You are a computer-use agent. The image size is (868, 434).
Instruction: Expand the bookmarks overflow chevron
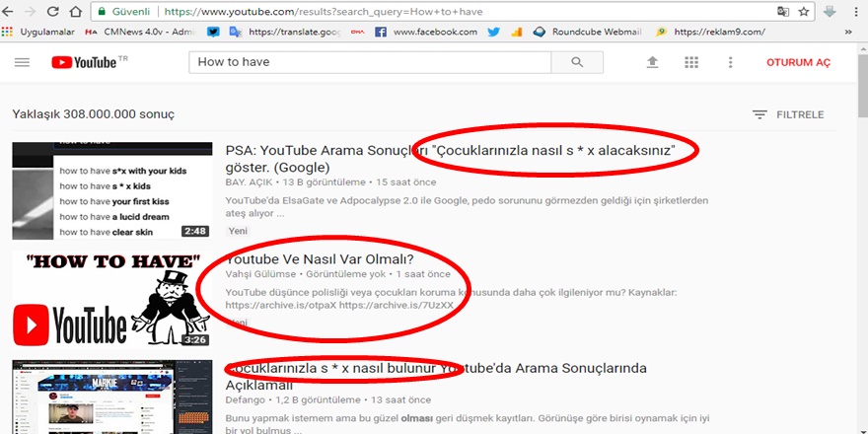848,33
